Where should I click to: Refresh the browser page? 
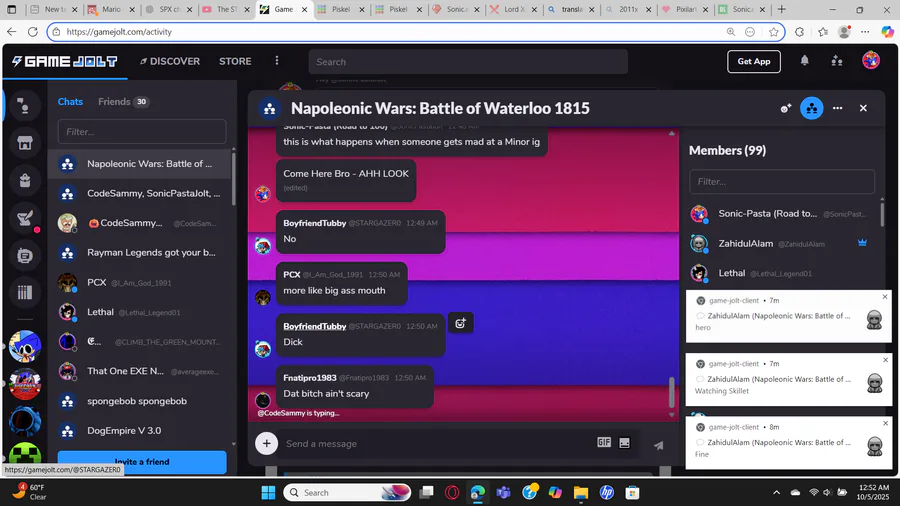(33, 32)
